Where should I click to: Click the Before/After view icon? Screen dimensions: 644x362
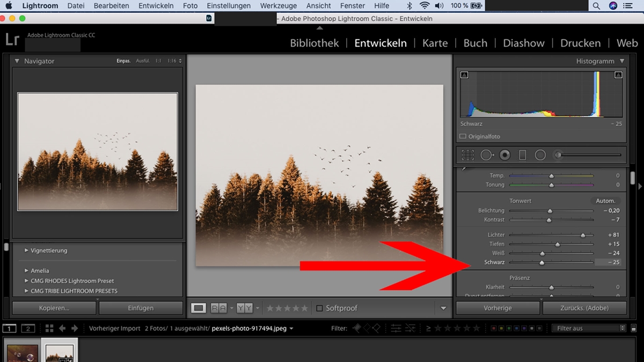coord(219,308)
